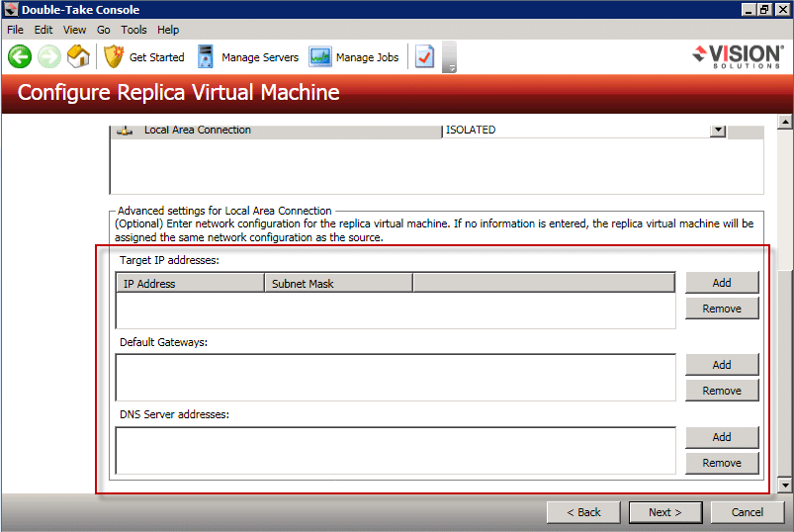Click the vertical scrollbar up arrow
794x532 pixels.
(786, 123)
